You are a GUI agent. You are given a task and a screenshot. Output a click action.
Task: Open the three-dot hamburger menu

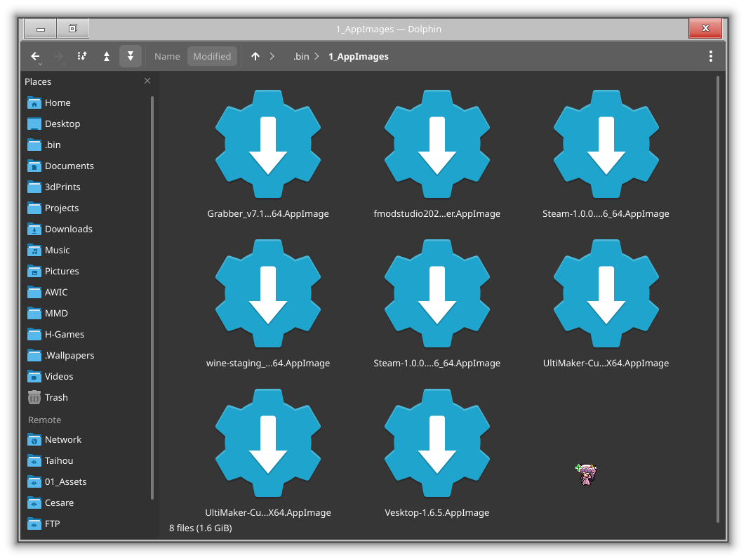coord(711,56)
